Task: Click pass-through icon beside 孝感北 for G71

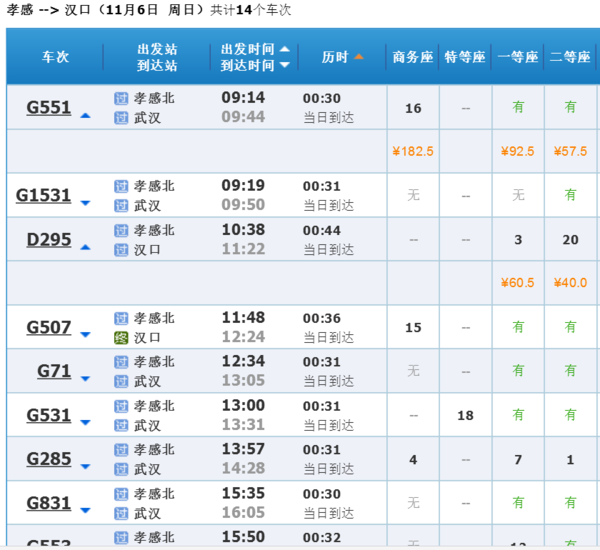Action: tap(121, 362)
